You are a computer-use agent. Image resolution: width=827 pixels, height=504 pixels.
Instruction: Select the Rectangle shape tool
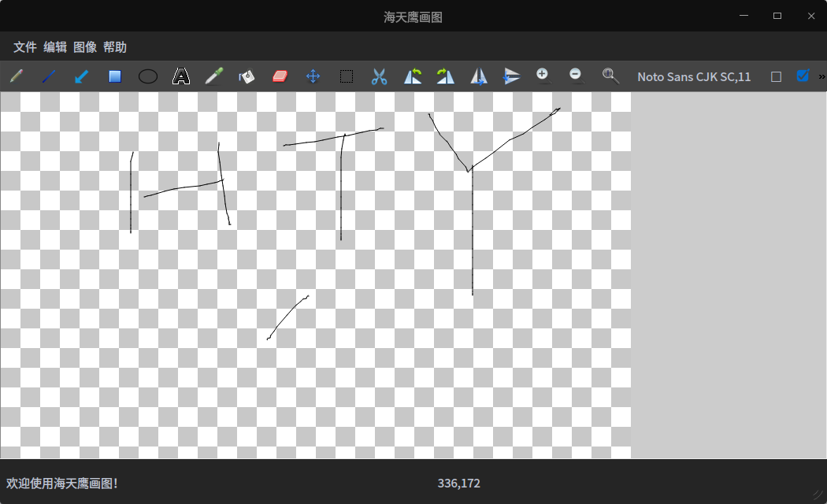(115, 76)
